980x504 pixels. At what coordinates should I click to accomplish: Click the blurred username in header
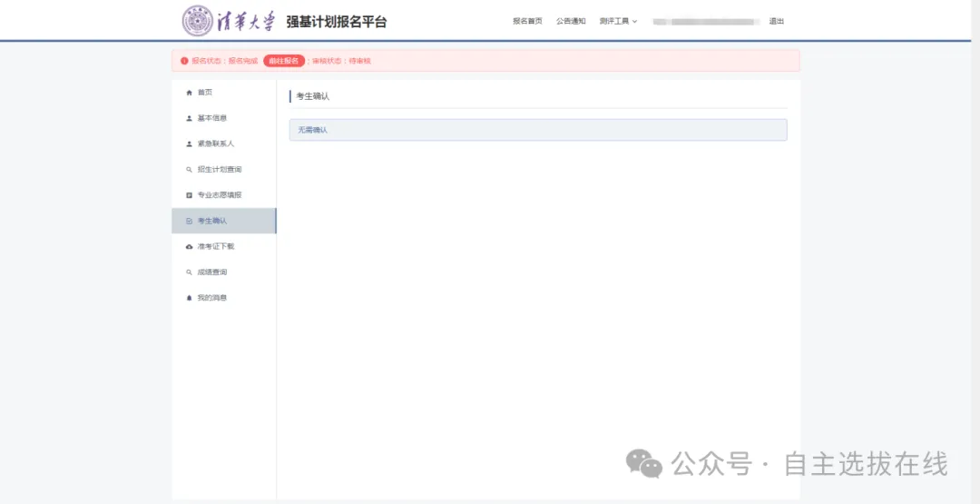click(x=705, y=21)
